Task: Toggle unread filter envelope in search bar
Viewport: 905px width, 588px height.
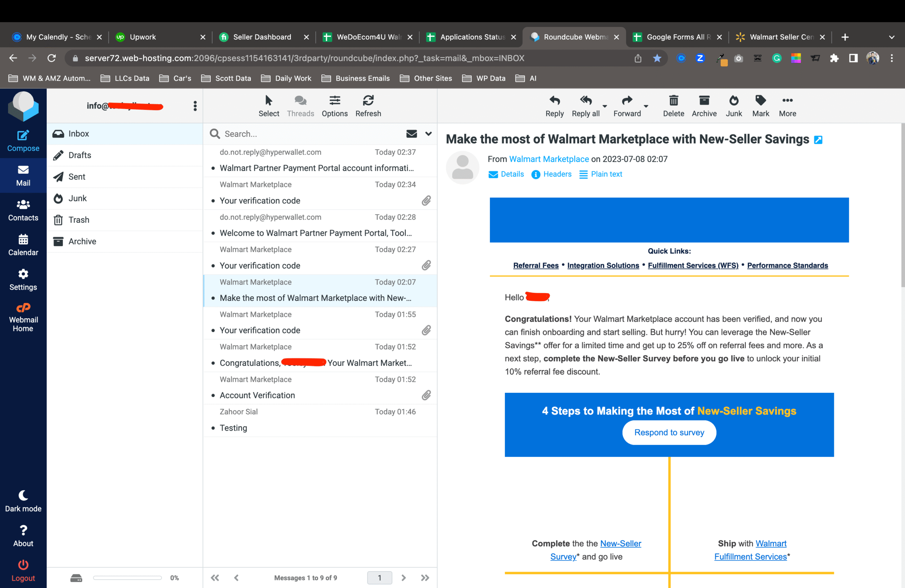Action: click(x=411, y=134)
